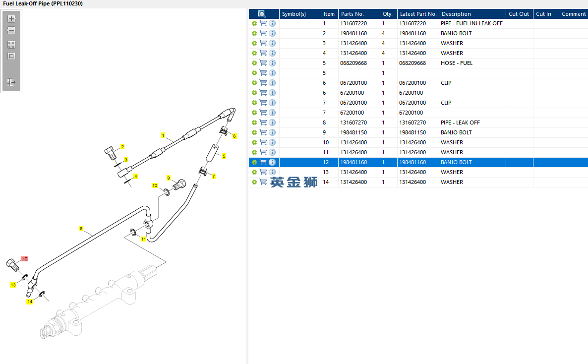
Task: Sort by the Parts No. column header
Action: click(359, 14)
